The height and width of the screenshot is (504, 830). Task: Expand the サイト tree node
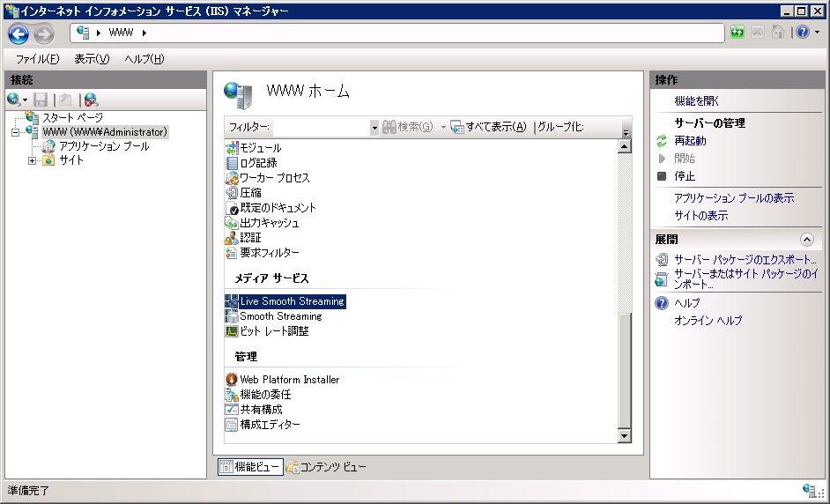pos(33,160)
